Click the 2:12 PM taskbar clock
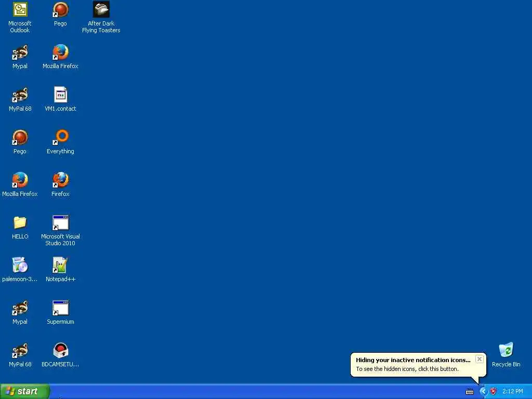 (513, 392)
